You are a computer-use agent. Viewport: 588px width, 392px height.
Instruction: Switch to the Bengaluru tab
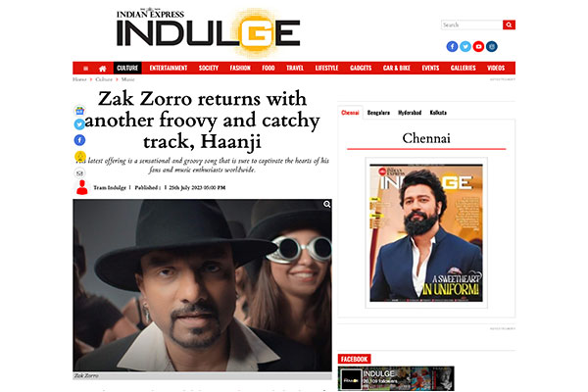point(378,113)
